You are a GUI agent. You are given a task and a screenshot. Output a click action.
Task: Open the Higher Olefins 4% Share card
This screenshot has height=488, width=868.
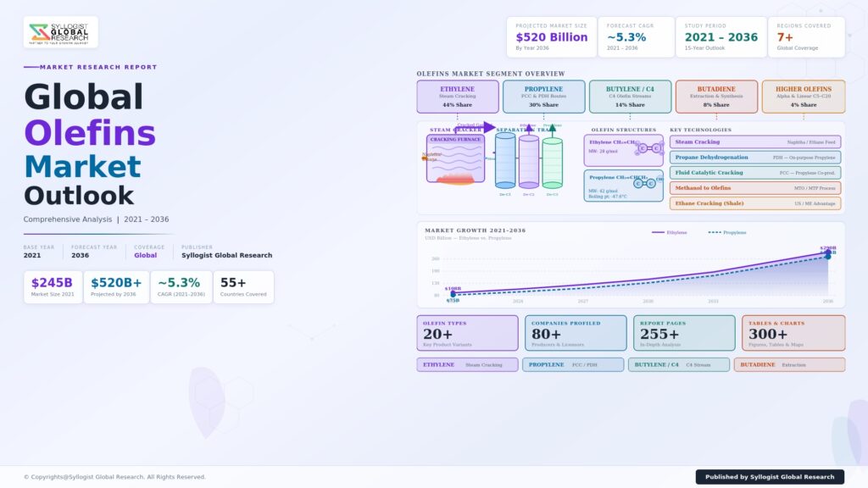tap(804, 97)
